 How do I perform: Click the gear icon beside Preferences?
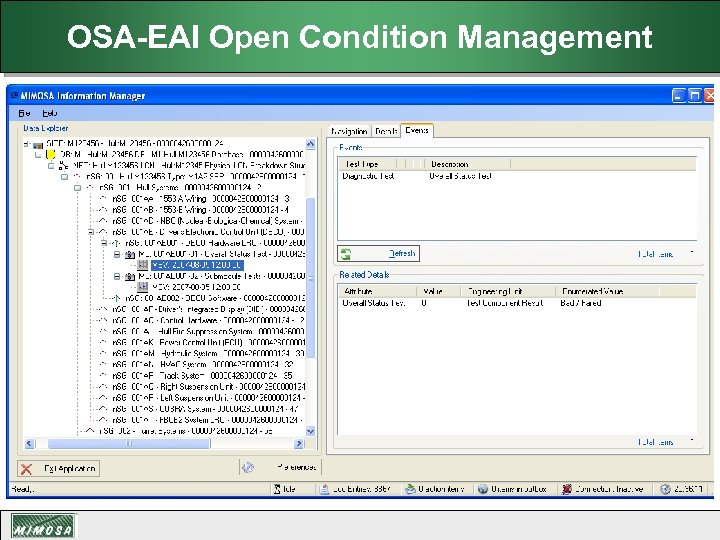248,467
